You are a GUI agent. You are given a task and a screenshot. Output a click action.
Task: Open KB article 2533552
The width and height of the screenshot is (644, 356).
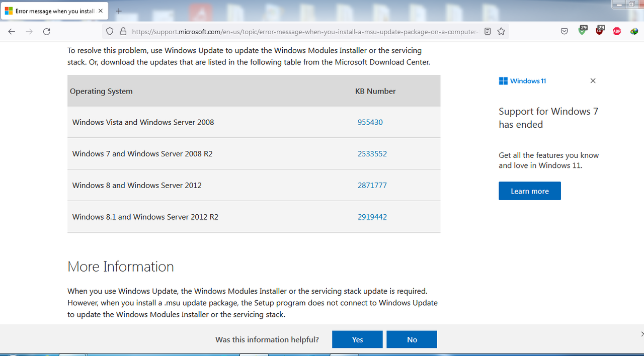coord(372,154)
